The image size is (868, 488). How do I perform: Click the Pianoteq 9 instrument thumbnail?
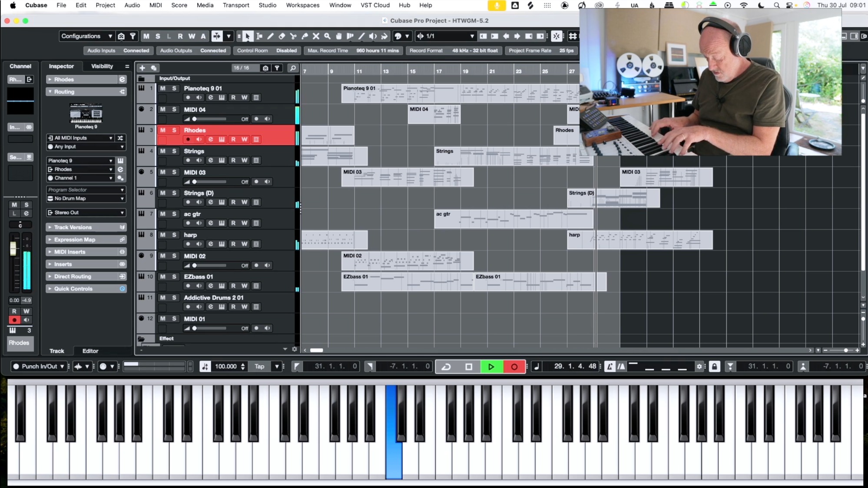[86, 114]
